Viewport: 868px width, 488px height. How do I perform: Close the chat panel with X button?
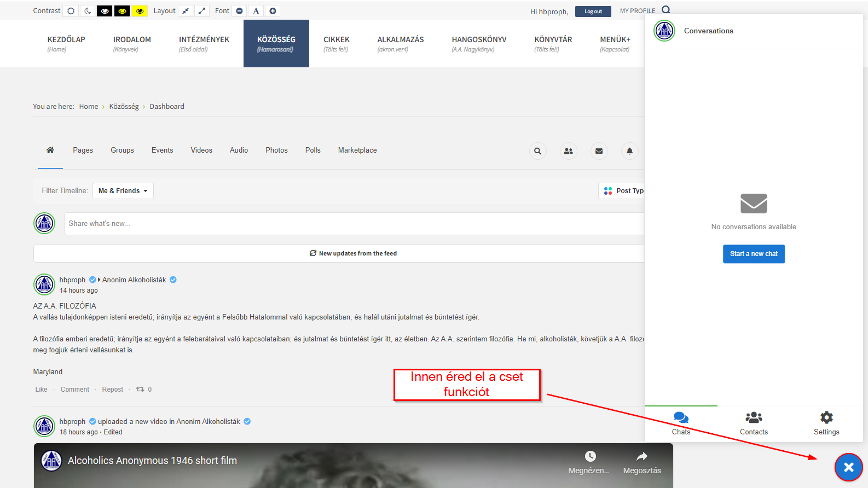click(848, 467)
